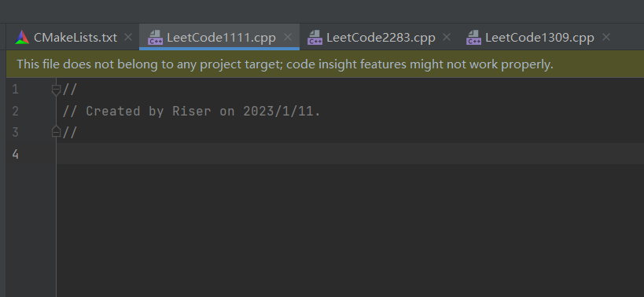Place cursor on empty line 4
644x297 pixels.
point(350,154)
